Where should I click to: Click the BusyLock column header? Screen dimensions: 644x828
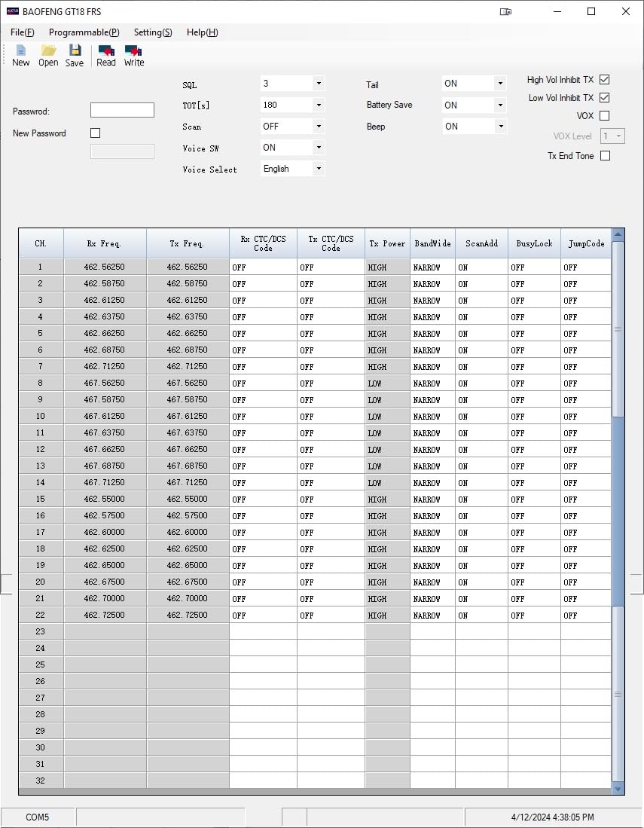[534, 243]
